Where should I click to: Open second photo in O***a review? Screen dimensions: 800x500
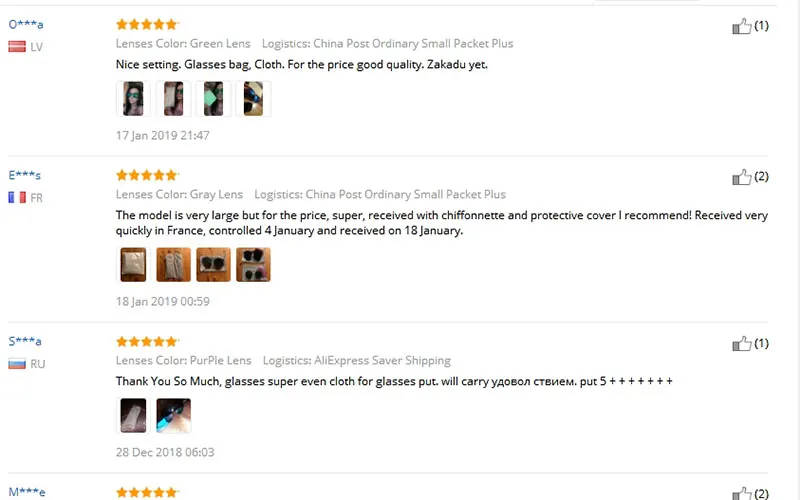[x=173, y=98]
